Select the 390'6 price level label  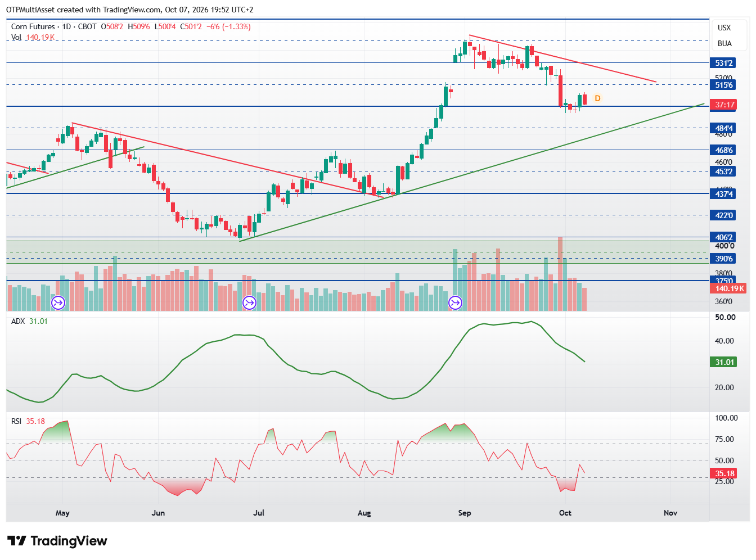(x=723, y=259)
